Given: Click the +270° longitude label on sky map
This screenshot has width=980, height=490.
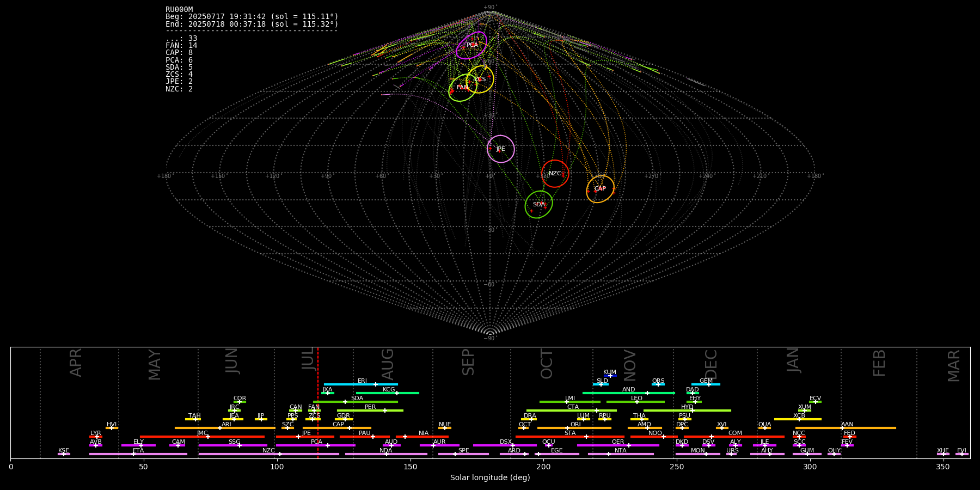Looking at the screenshot, I should (651, 176).
